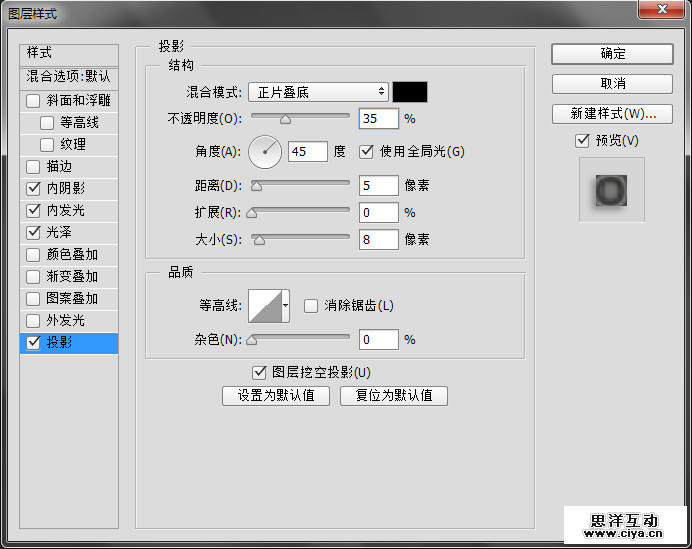Click the angle dial control

(266, 152)
